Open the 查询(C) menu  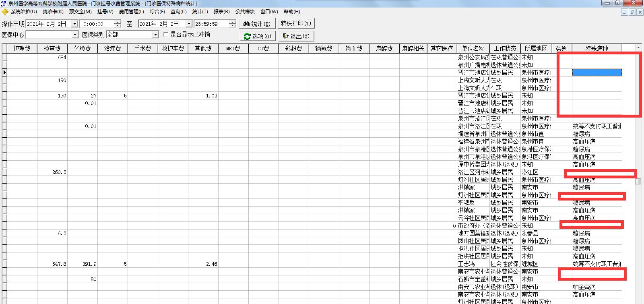coord(179,12)
